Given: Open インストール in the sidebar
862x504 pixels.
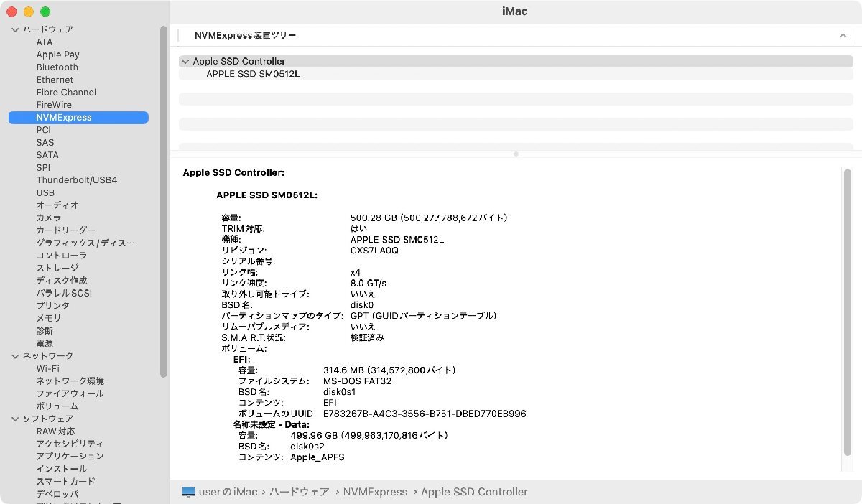Looking at the screenshot, I should pyautogui.click(x=61, y=469).
